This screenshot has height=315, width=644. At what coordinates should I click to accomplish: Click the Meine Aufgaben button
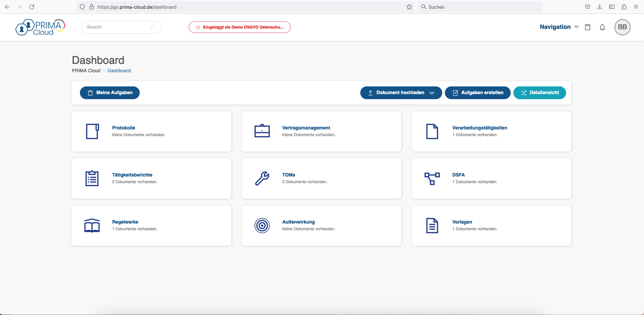tap(110, 93)
